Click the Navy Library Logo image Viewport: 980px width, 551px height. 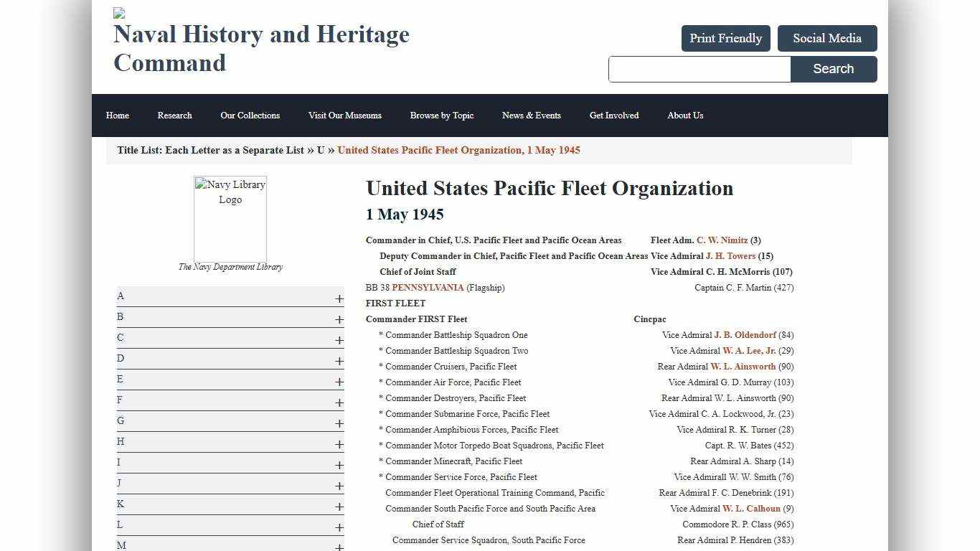point(230,219)
